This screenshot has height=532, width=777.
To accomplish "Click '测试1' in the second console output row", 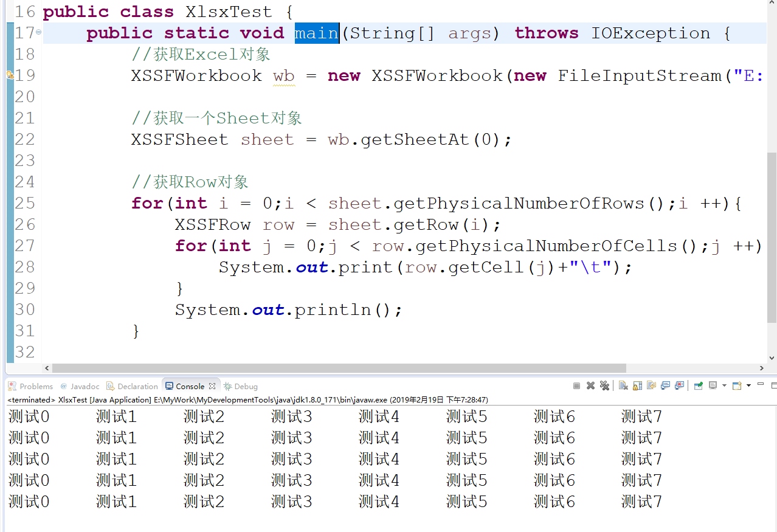I will 116,438.
